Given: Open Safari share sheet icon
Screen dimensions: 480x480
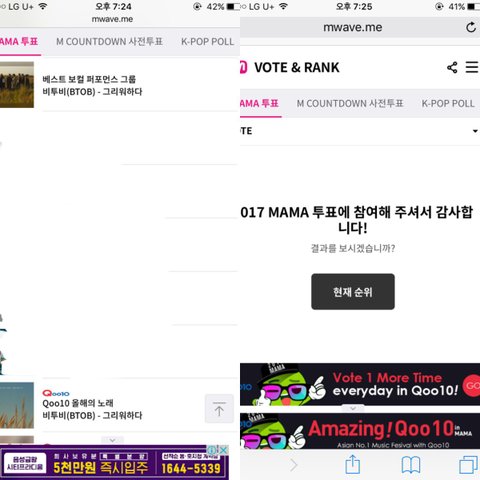Looking at the screenshot, I should tap(352, 464).
